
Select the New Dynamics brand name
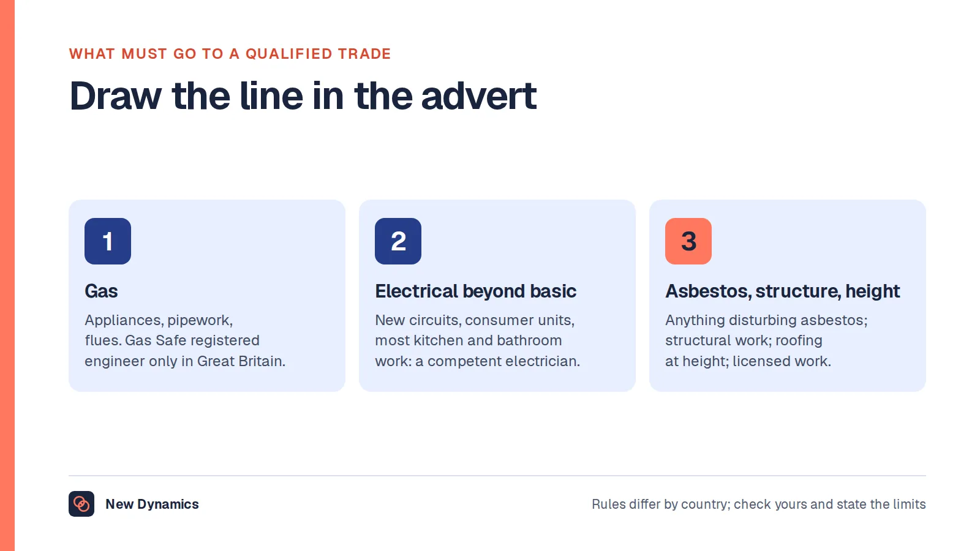152,504
